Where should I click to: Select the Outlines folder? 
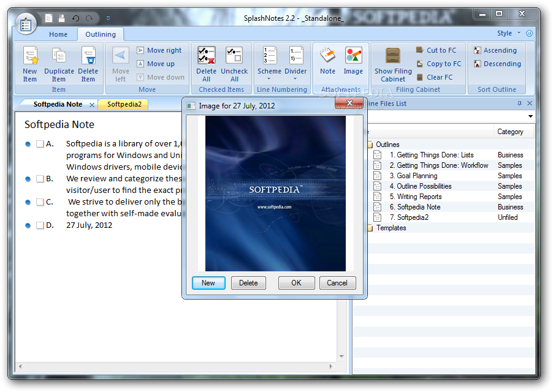click(387, 145)
